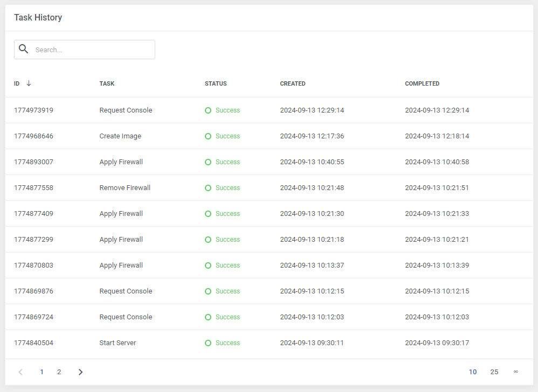Sort by the COMPLETED column header
The image size is (538, 392).
click(422, 83)
